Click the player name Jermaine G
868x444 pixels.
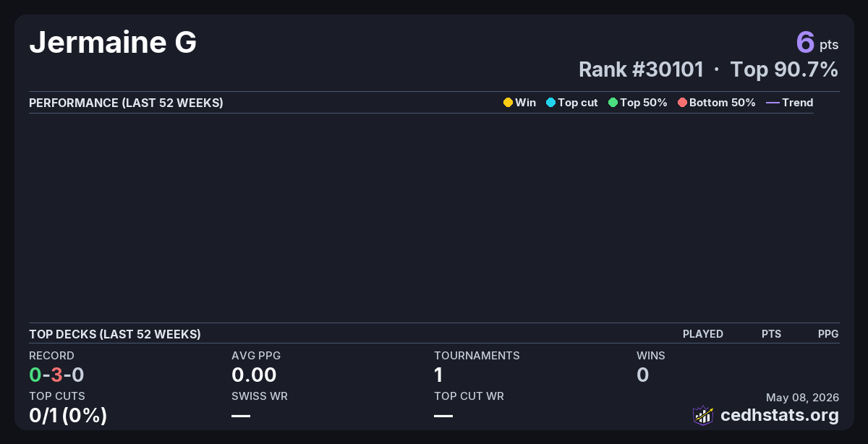pyautogui.click(x=113, y=43)
